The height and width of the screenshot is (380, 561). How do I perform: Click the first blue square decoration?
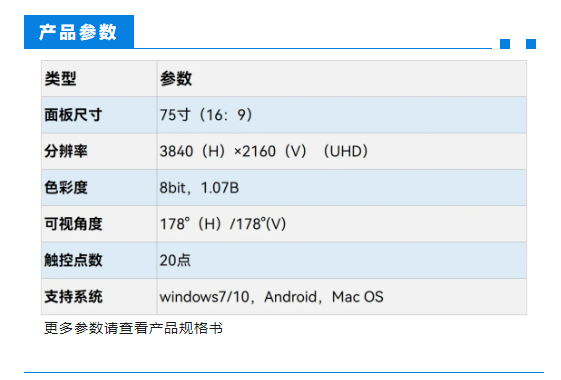pos(505,44)
